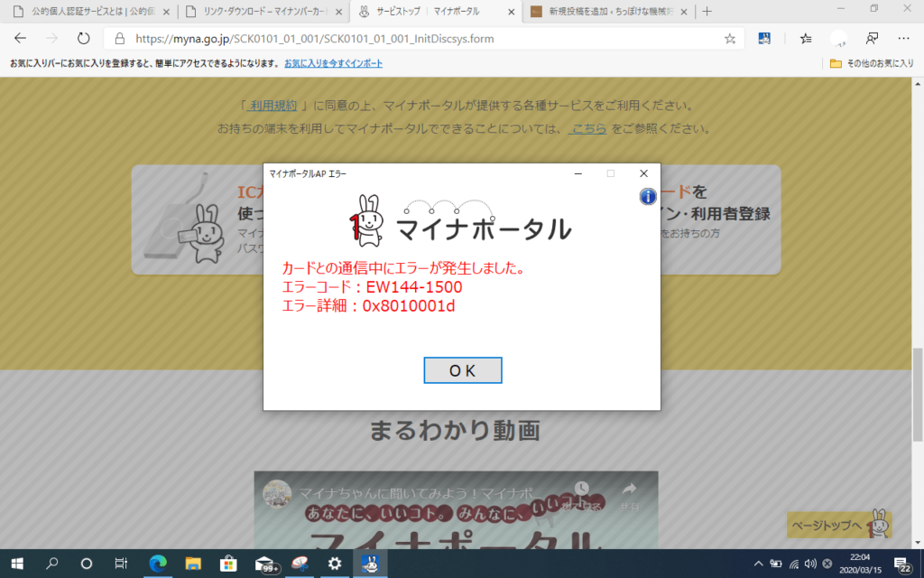This screenshot has width=924, height=578.
Task: Minimize the マイナポータルAP エラー dialog
Action: (578, 173)
